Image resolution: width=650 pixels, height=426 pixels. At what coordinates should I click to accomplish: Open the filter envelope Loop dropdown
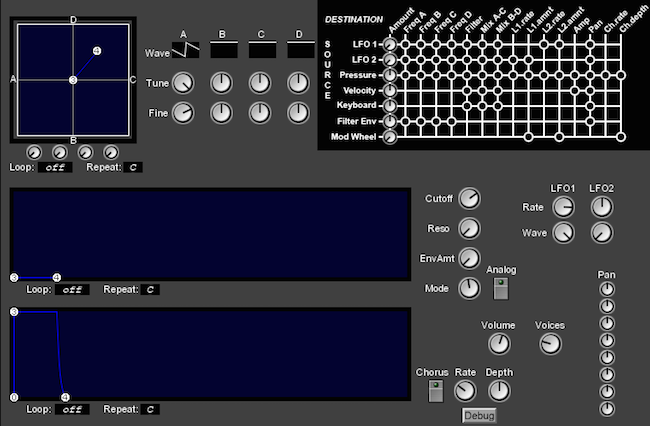click(x=72, y=289)
